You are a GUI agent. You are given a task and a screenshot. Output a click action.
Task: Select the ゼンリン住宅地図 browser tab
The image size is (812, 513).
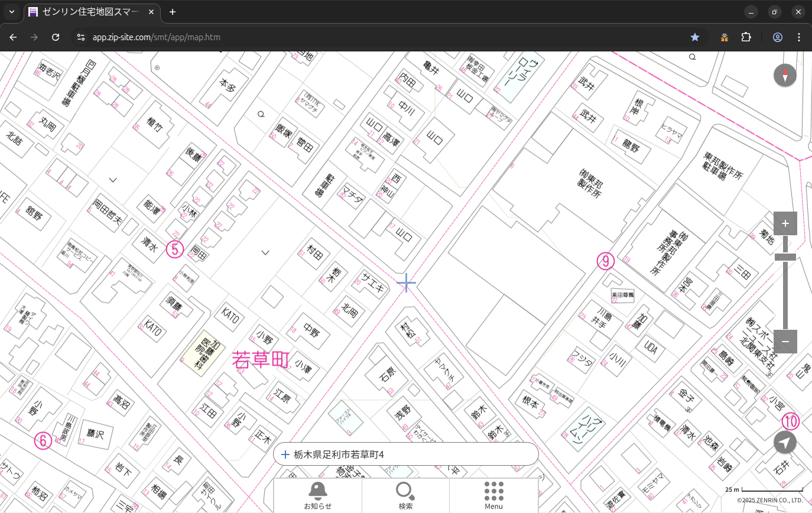[92, 12]
